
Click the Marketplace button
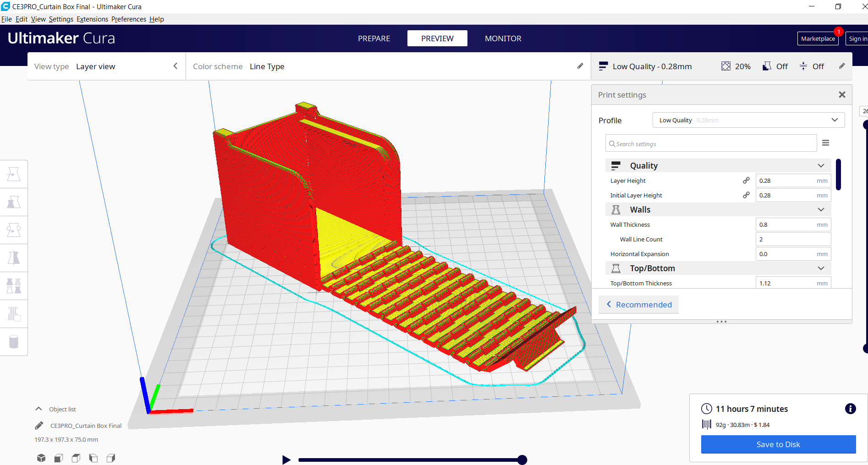coord(818,38)
